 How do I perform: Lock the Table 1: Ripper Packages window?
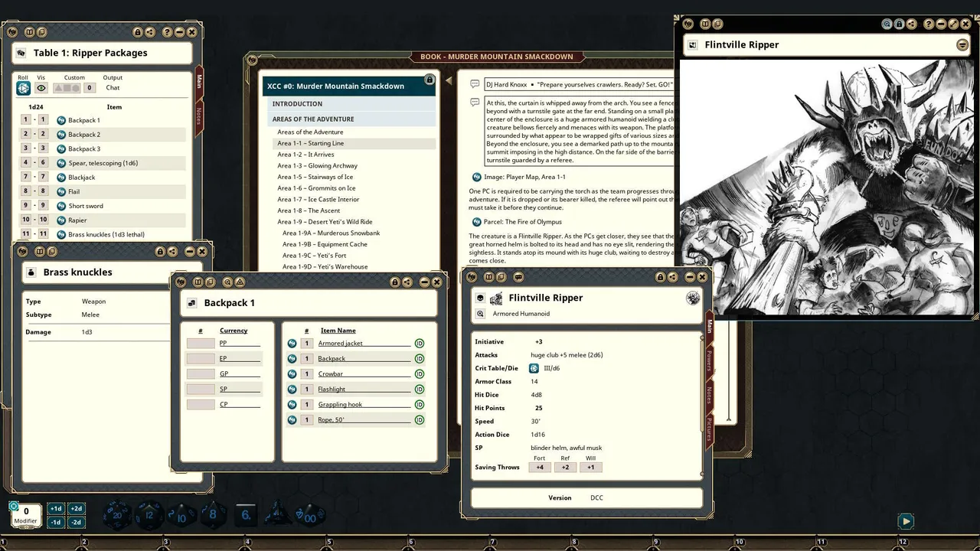tap(138, 32)
